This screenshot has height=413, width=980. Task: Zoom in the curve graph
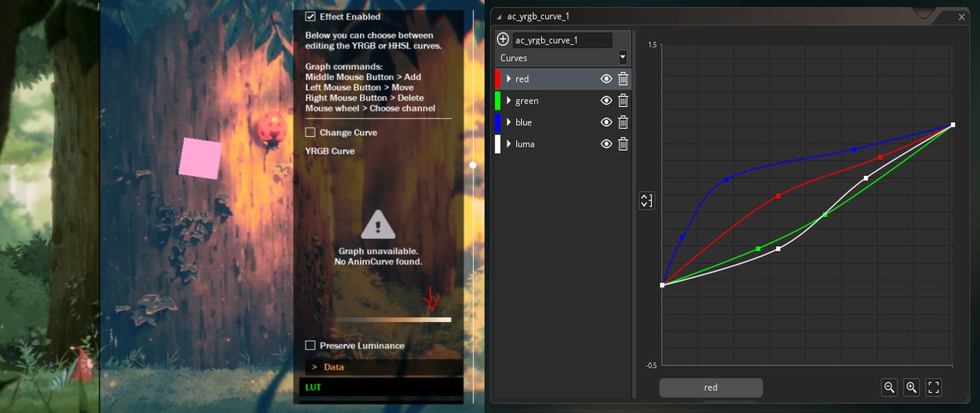tap(911, 387)
